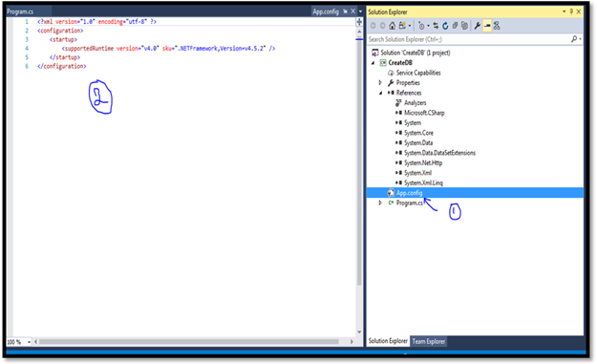Click the View Class Diagram icon
Viewport: 597px width, 364px height.
coord(497,26)
